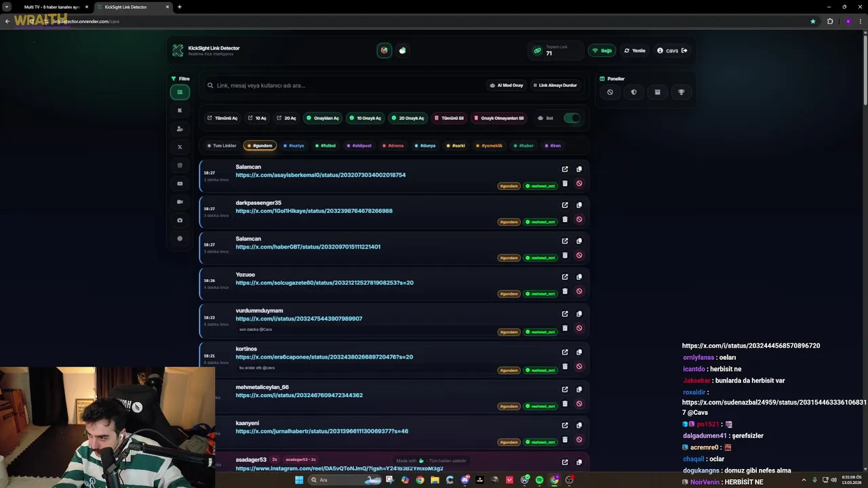Ban user on haberGBT link row
868x488 pixels.
click(579, 255)
